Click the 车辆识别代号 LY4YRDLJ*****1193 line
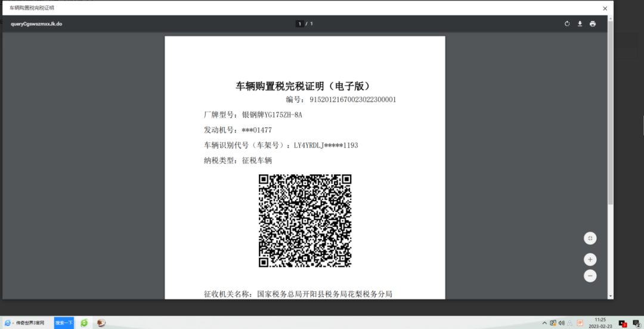Screen dimensions: 644x329 [281, 145]
